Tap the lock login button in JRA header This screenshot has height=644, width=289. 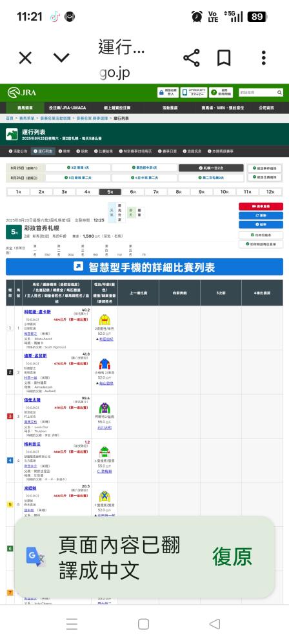[168, 92]
